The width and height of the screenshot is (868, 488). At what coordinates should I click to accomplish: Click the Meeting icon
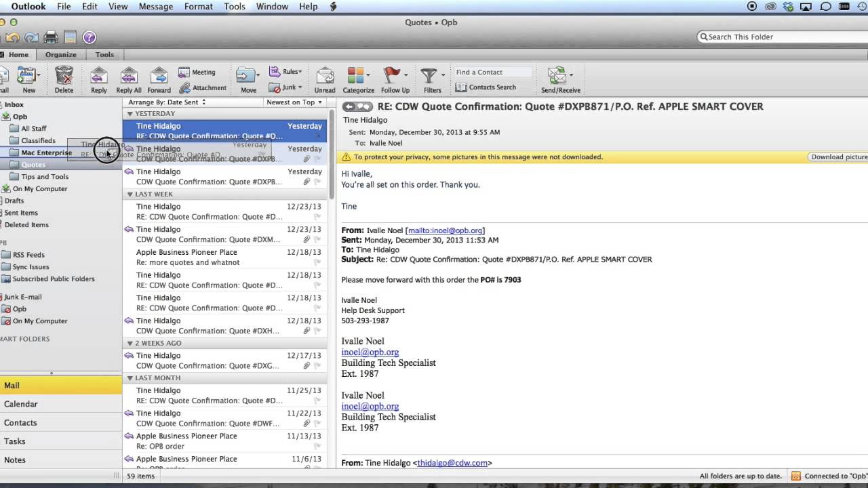pyautogui.click(x=184, y=72)
